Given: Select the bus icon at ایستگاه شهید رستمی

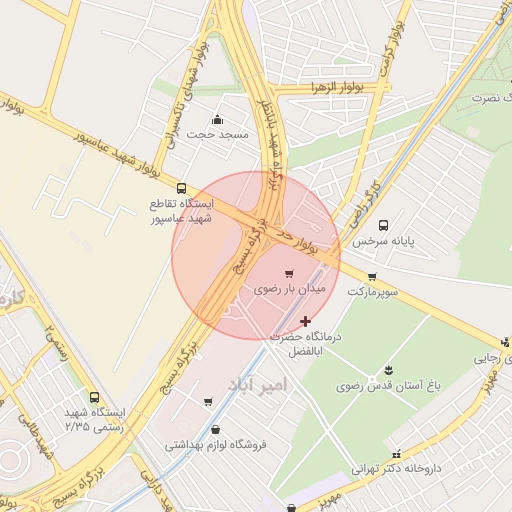Looking at the screenshot, I should (95, 397).
